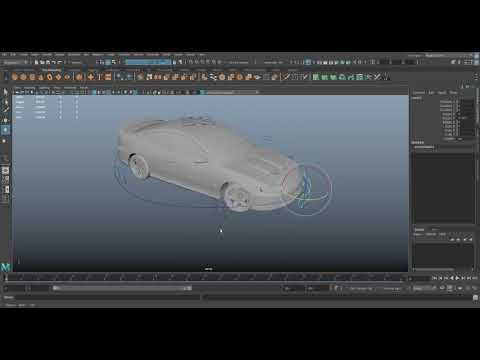Go to start of playback range
Screen dimensions: 480x360
(x=434, y=278)
